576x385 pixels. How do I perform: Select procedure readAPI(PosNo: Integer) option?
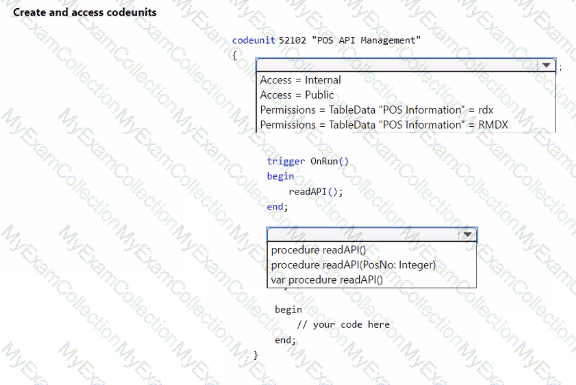pos(353,265)
